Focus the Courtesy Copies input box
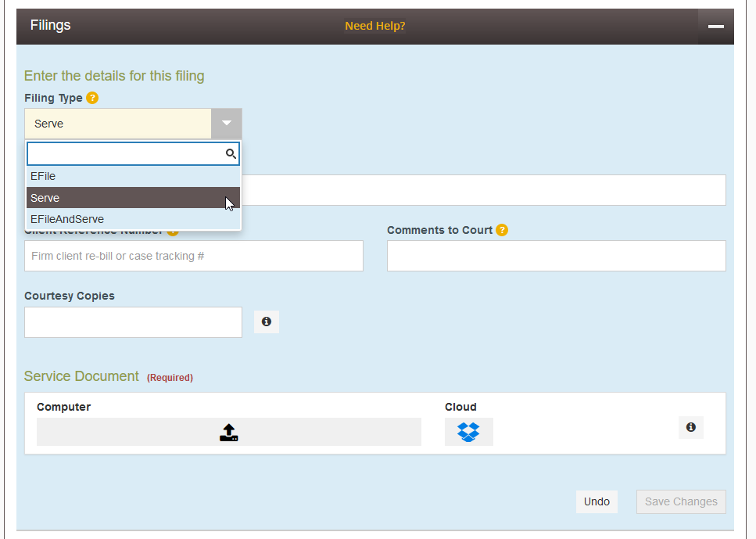The height and width of the screenshot is (539, 756). click(133, 322)
